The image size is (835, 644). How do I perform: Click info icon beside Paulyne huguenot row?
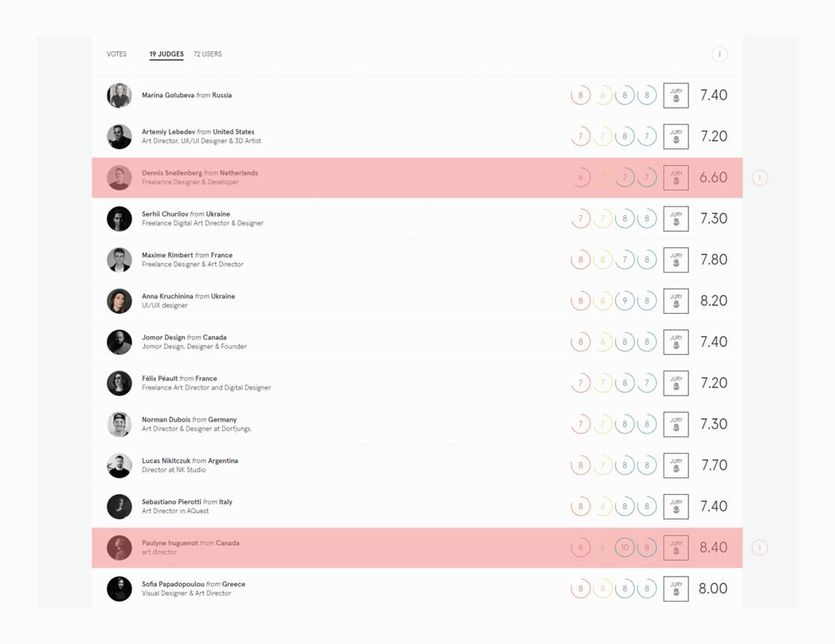760,548
